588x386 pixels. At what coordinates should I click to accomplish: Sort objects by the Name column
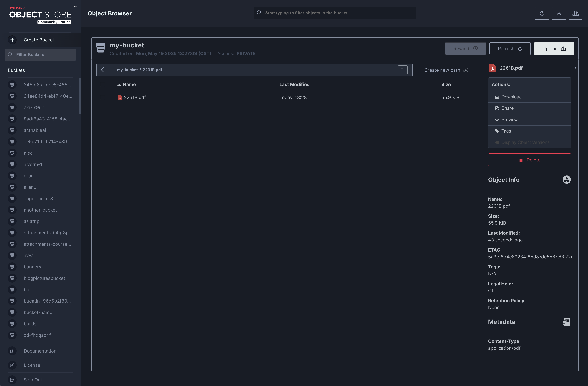[129, 84]
